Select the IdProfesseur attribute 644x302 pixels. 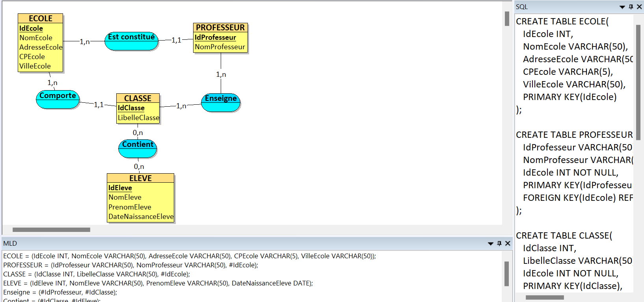click(215, 37)
